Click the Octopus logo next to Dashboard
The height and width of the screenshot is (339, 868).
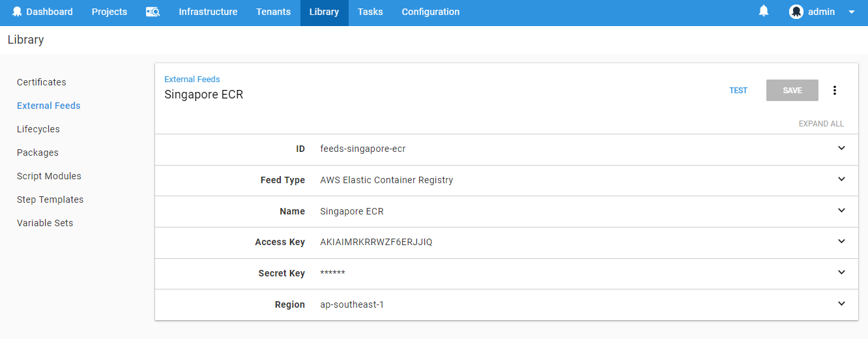[17, 12]
